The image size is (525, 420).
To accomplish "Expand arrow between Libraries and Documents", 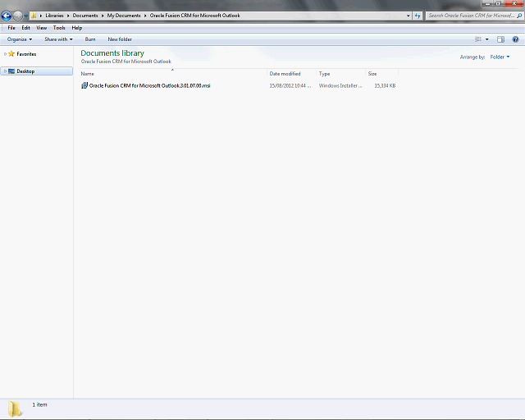I will click(68, 16).
